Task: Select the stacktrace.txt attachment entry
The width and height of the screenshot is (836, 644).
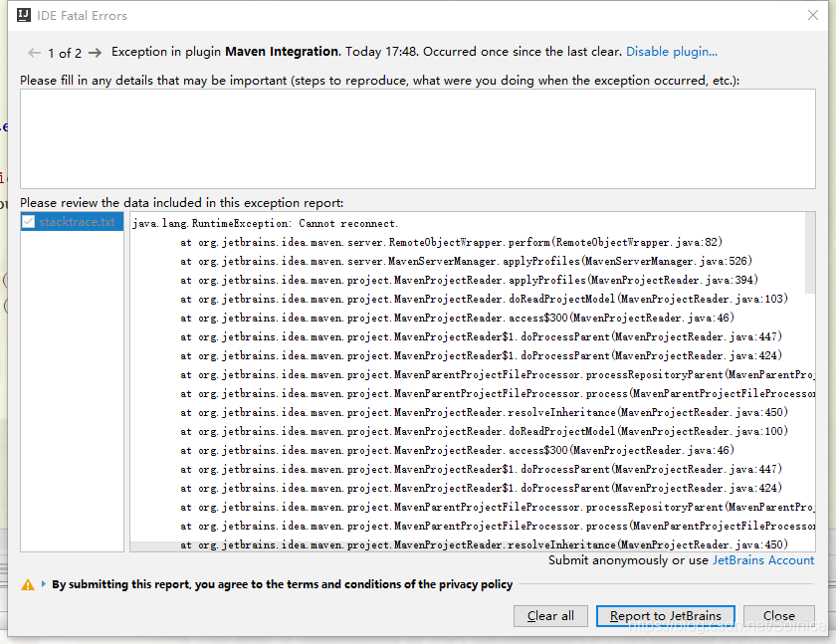Action: (77, 222)
